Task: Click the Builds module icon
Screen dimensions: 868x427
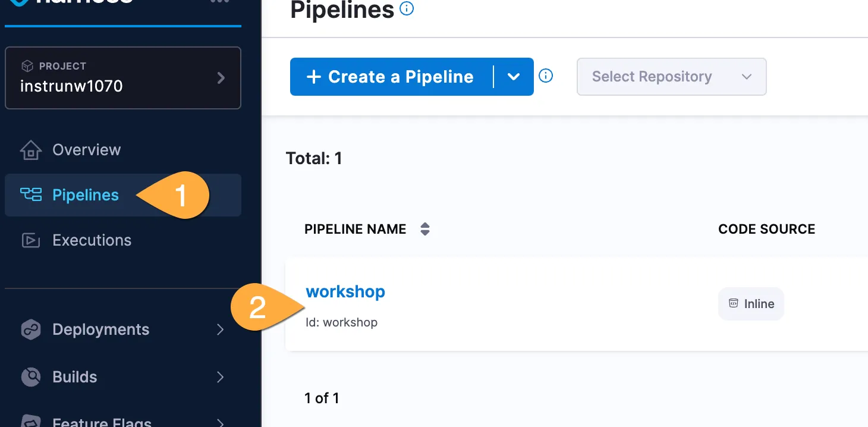Action: [31, 377]
